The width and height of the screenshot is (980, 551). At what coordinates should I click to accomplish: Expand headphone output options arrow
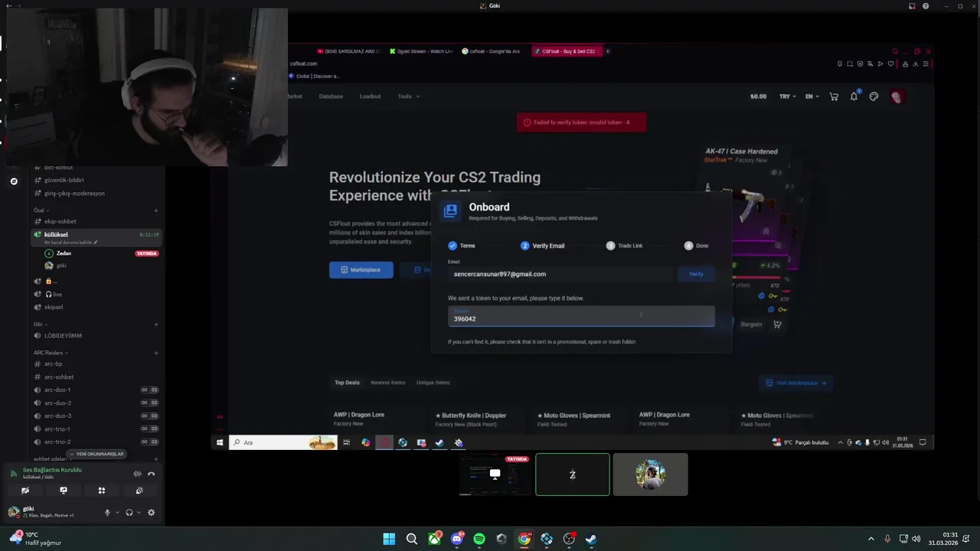coord(139,513)
